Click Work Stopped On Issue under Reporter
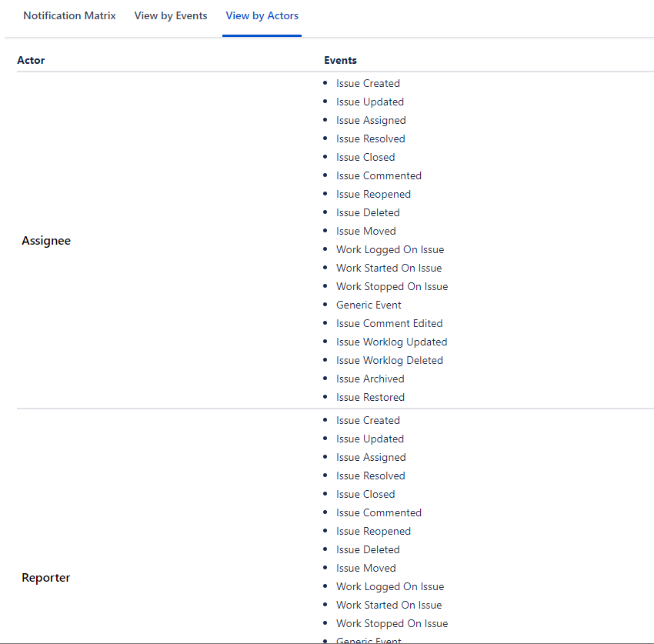This screenshot has width=654, height=644. tap(392, 623)
